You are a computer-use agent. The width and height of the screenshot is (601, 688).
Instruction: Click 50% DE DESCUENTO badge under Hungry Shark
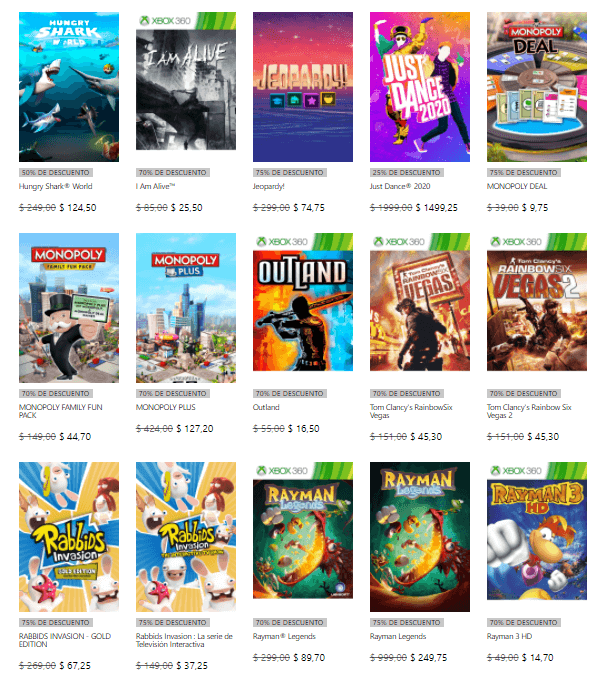coord(56,172)
